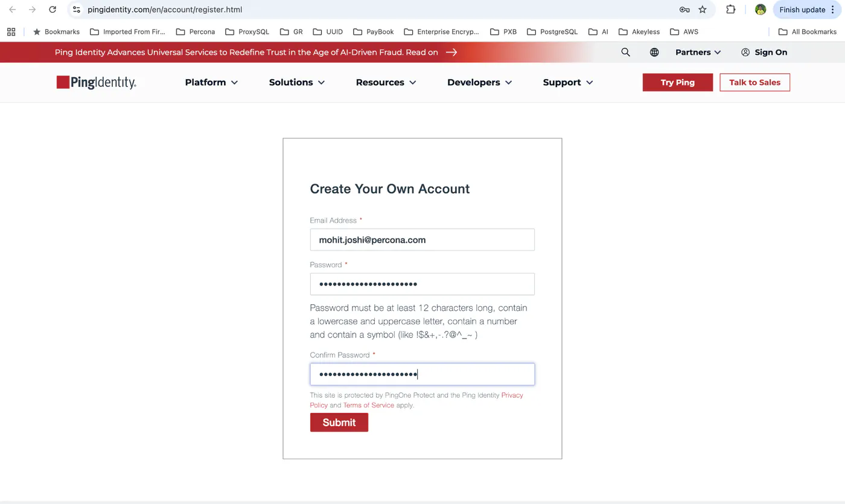
Task: Open the PayBook bookmark folder
Action: [374, 31]
